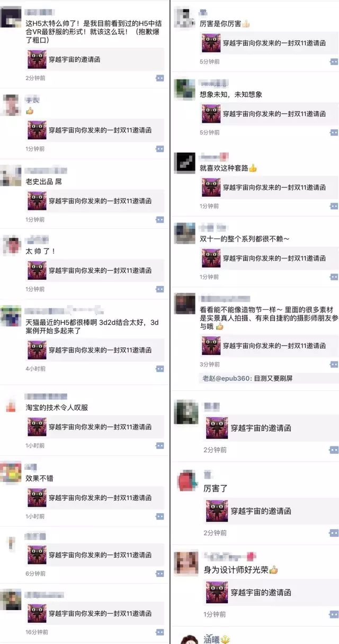Open comment icon for '天猫最近的H5都很棒啊' post

[x=159, y=369]
